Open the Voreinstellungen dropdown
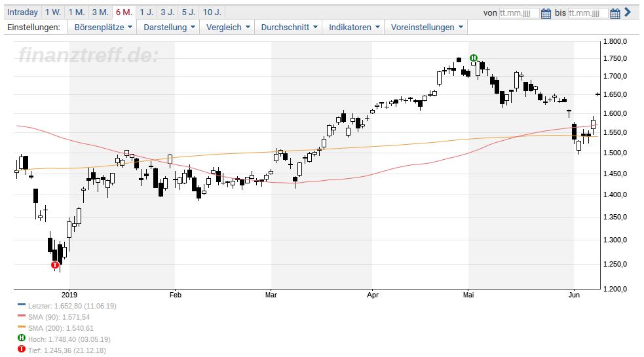This screenshot has height=357, width=644. click(x=426, y=27)
